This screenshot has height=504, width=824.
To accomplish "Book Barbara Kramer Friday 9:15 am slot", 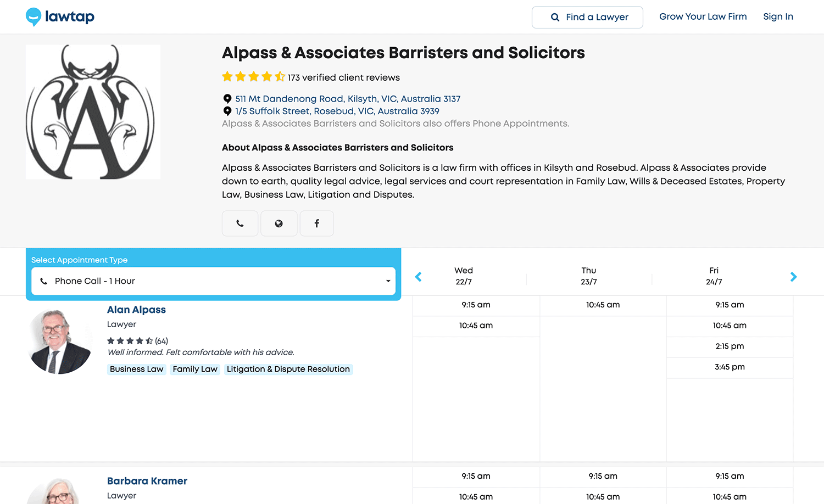I will click(x=730, y=477).
